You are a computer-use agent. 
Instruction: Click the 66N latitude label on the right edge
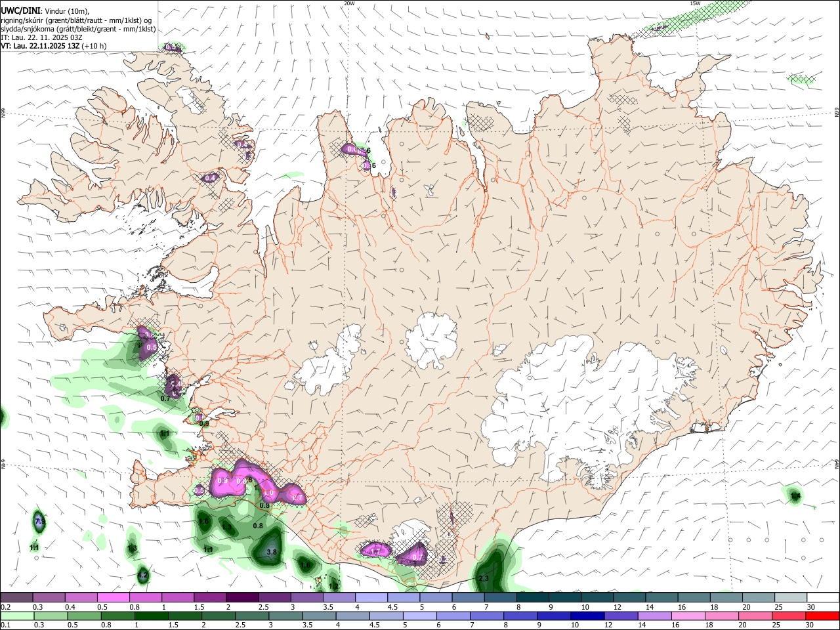[x=837, y=113]
